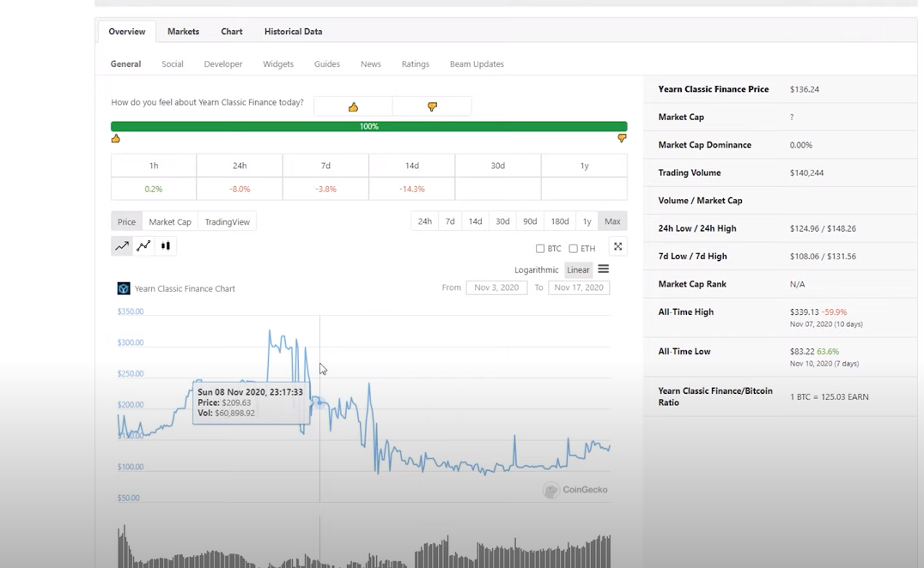Select the Widgets sub-tab
The image size is (924, 568).
pos(278,63)
